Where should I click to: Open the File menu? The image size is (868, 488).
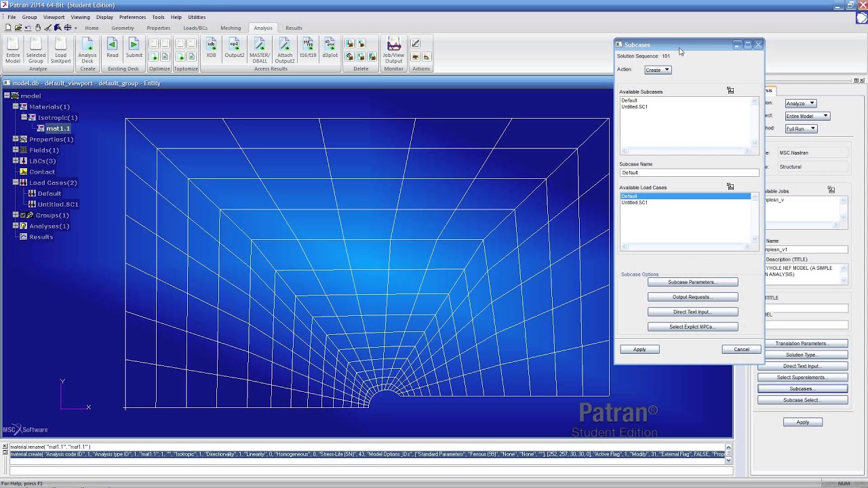(x=12, y=17)
